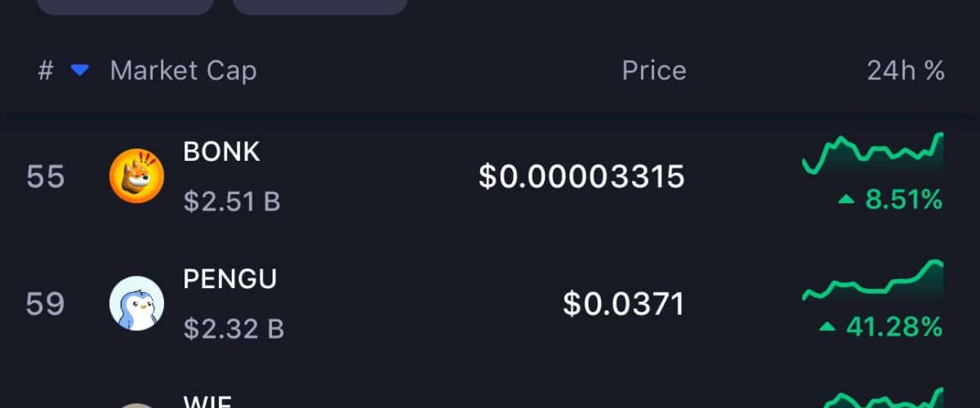The height and width of the screenshot is (408, 980).
Task: Click the PENGU penguin logo icon
Action: pos(136,304)
